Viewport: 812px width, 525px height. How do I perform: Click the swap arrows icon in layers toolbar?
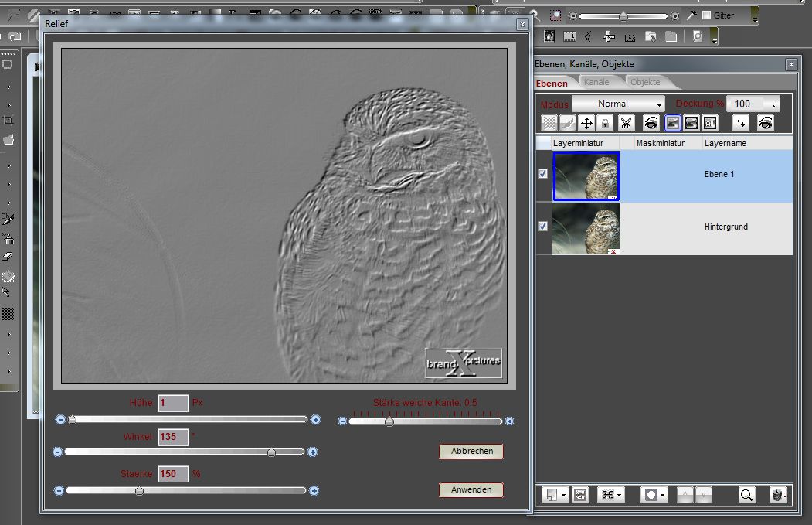point(741,123)
